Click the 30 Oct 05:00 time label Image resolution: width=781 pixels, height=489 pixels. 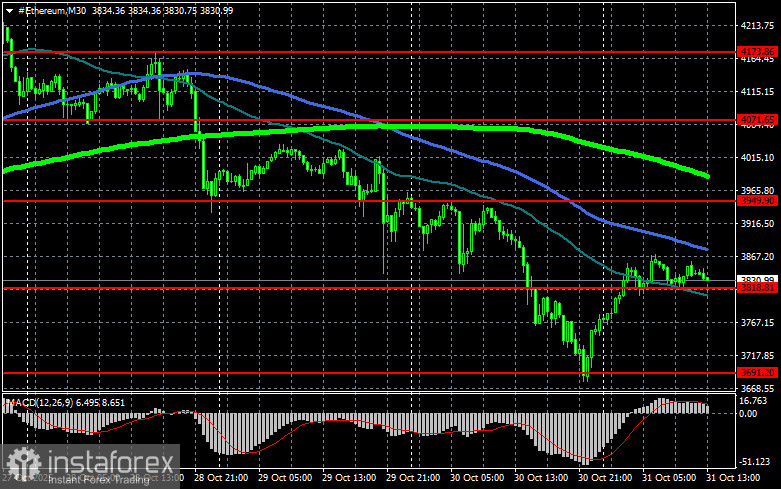pos(477,478)
